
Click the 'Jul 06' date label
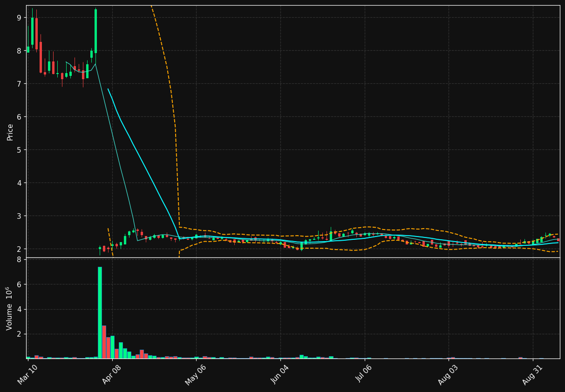(364, 374)
